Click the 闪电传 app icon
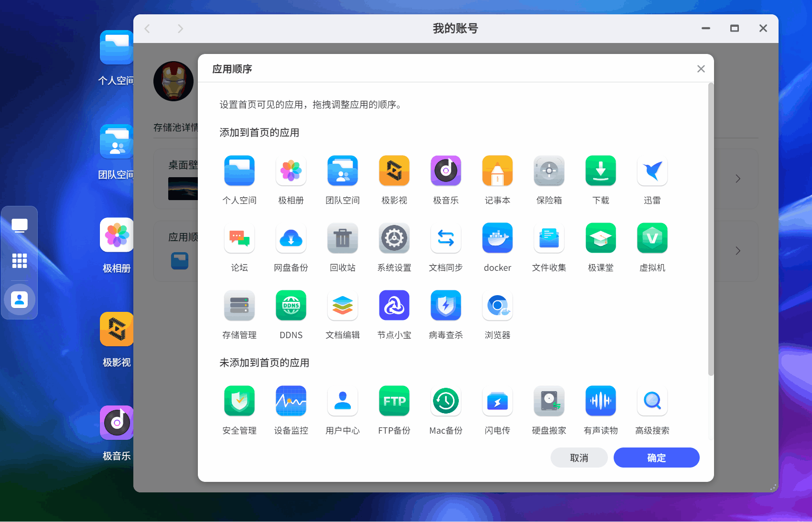 click(x=498, y=401)
